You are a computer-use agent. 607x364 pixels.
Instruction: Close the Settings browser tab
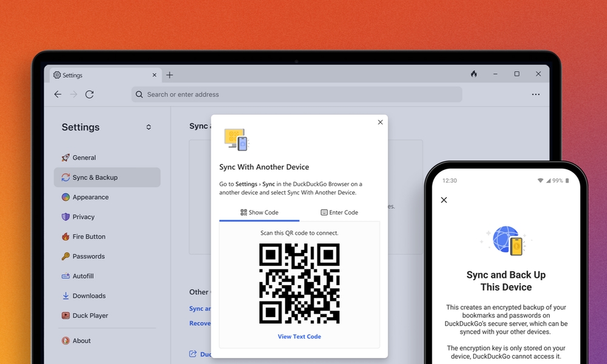pos(154,75)
